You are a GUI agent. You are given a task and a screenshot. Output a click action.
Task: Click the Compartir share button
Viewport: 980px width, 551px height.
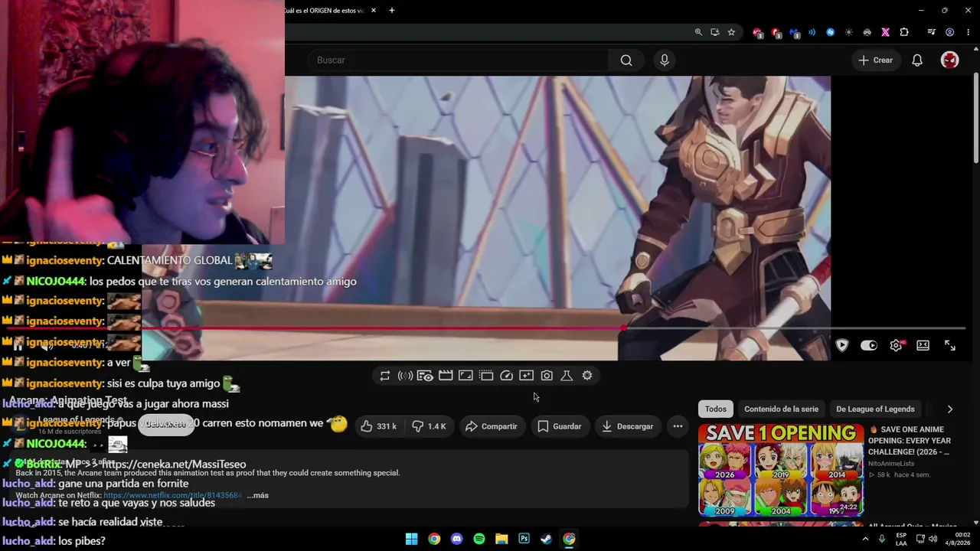pos(491,426)
